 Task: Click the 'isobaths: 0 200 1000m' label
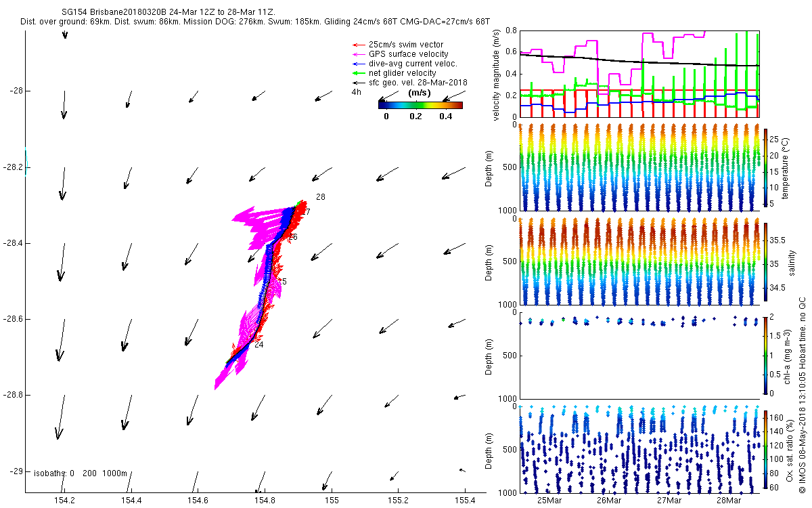pyautogui.click(x=81, y=473)
